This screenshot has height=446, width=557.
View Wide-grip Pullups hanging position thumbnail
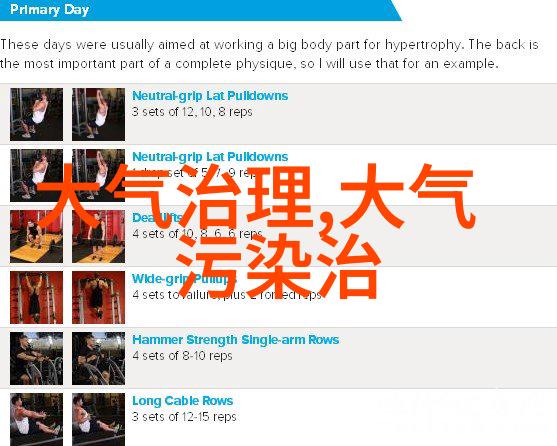(x=37, y=298)
